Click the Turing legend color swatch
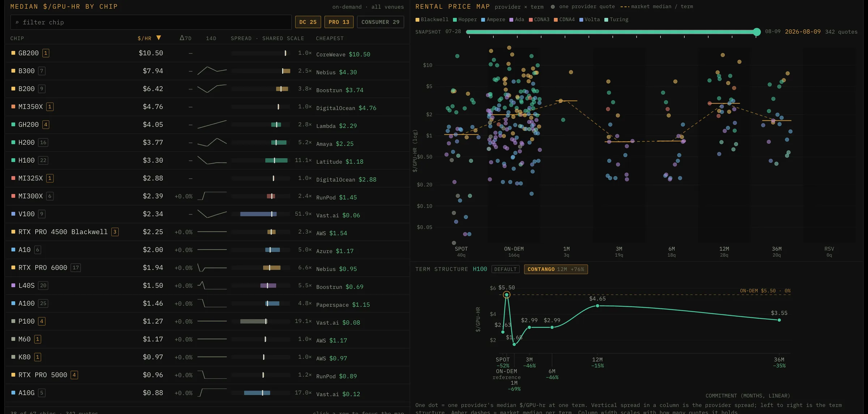The height and width of the screenshot is (414, 868). pyautogui.click(x=606, y=20)
